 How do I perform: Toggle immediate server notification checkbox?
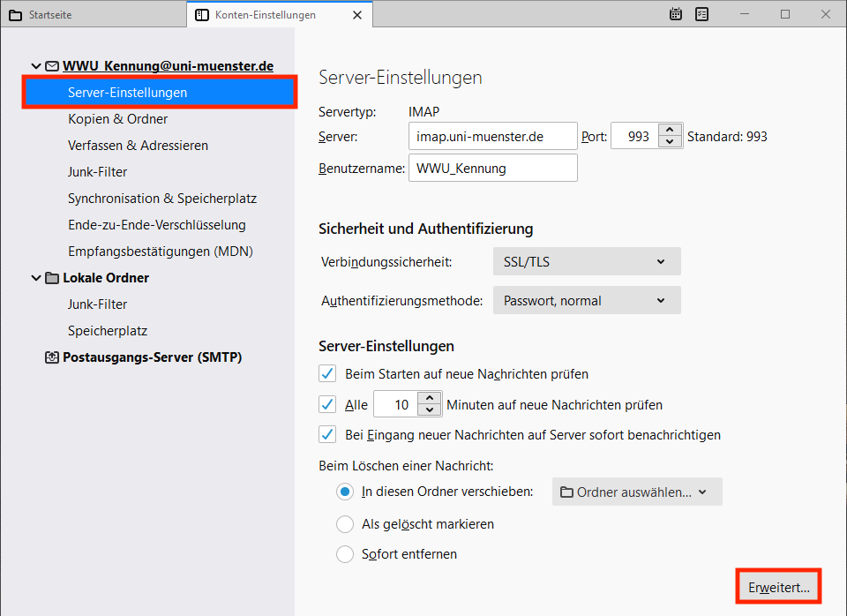(x=327, y=434)
